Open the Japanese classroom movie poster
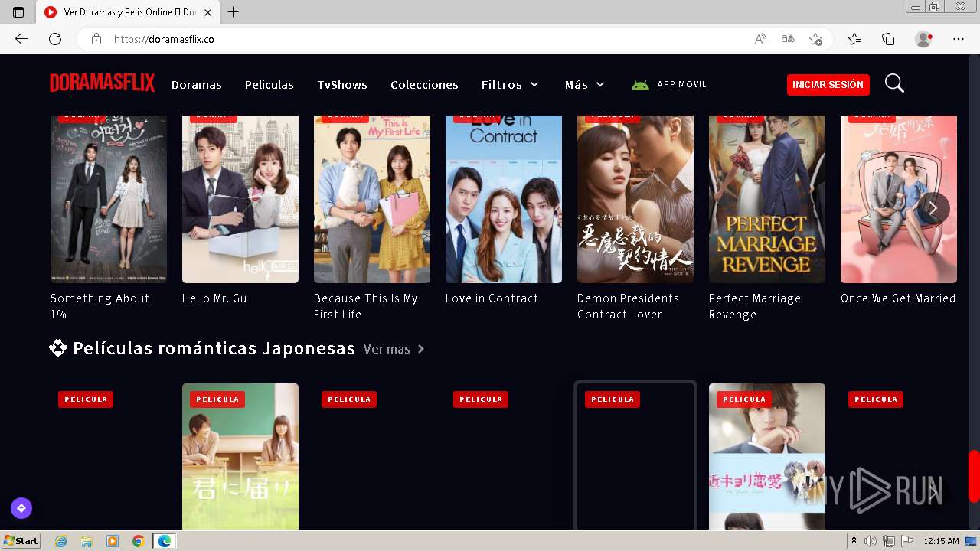The image size is (980, 551). (240, 457)
